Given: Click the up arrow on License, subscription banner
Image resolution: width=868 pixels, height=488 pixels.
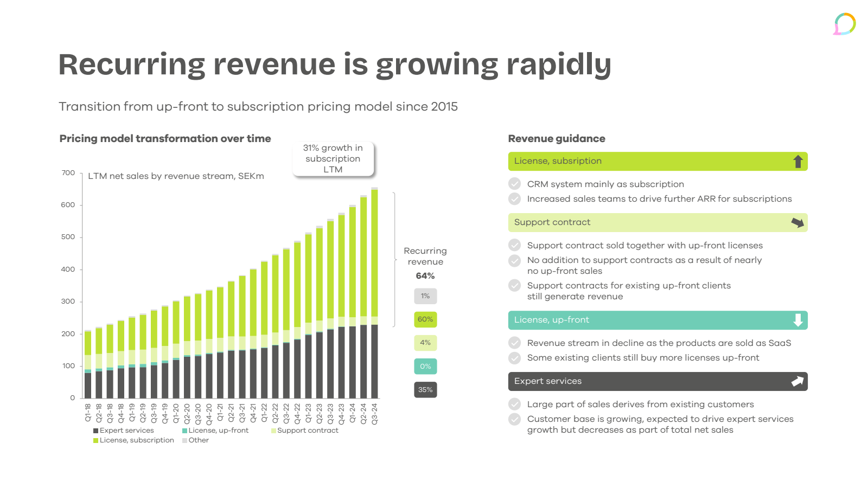Looking at the screenshot, I should point(798,162).
